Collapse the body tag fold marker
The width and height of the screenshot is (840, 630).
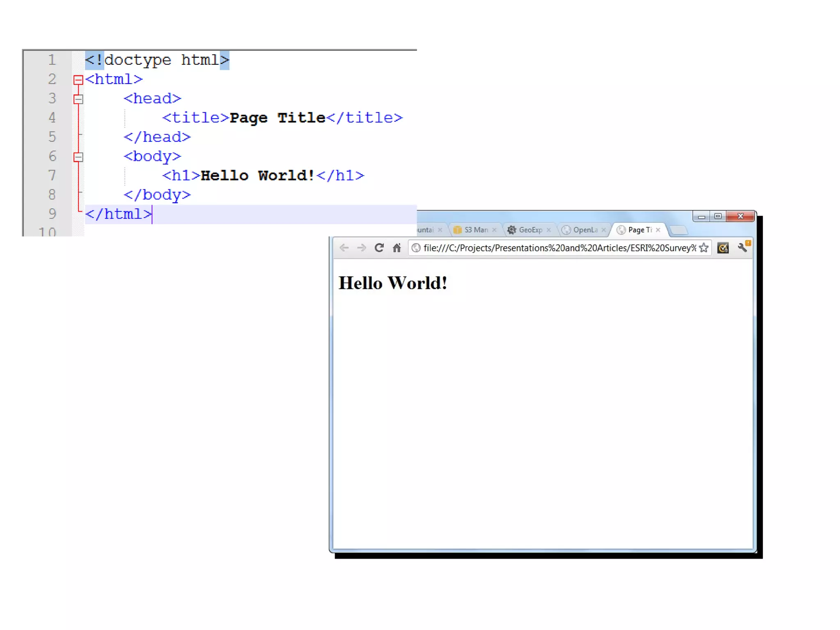(x=78, y=157)
